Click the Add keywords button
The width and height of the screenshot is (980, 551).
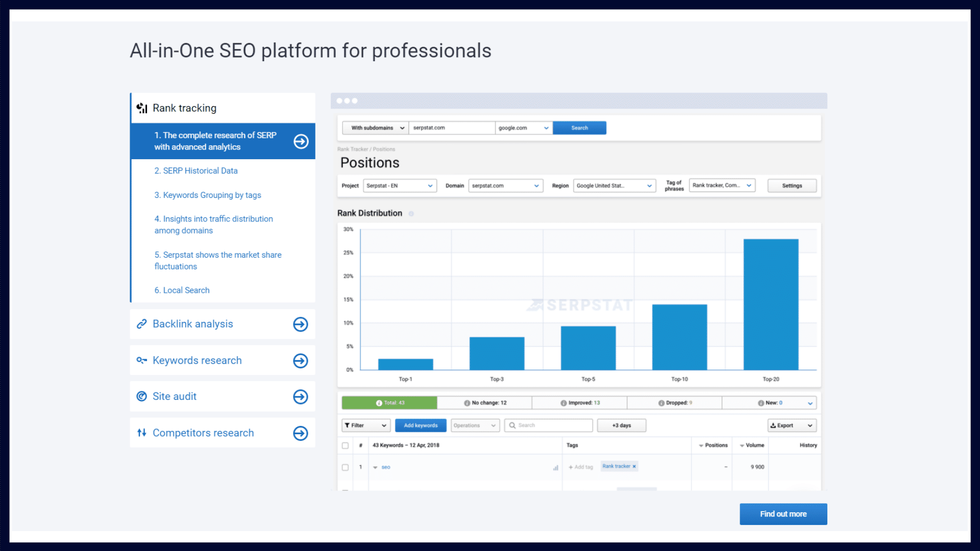[x=421, y=425]
